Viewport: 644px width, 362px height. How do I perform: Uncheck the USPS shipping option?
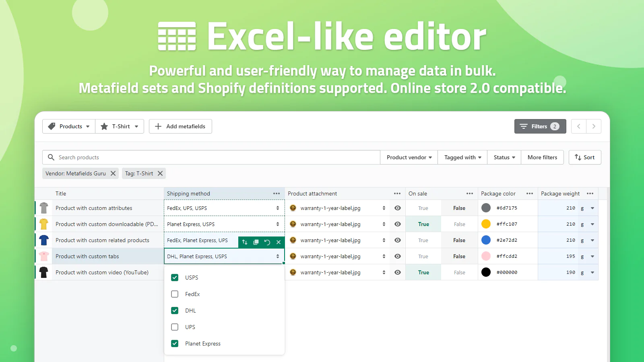coord(175,278)
